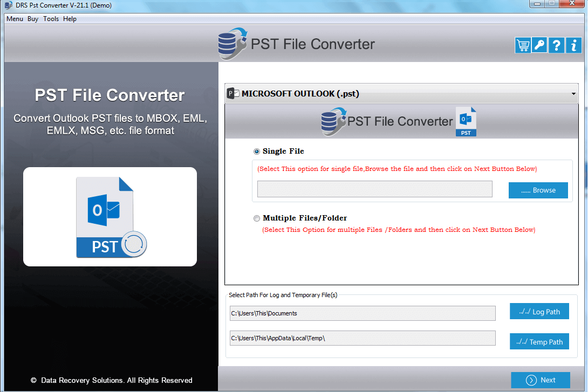The height and width of the screenshot is (392, 588).
Task: Click the PST file icon in the banner
Action: pyautogui.click(x=466, y=121)
